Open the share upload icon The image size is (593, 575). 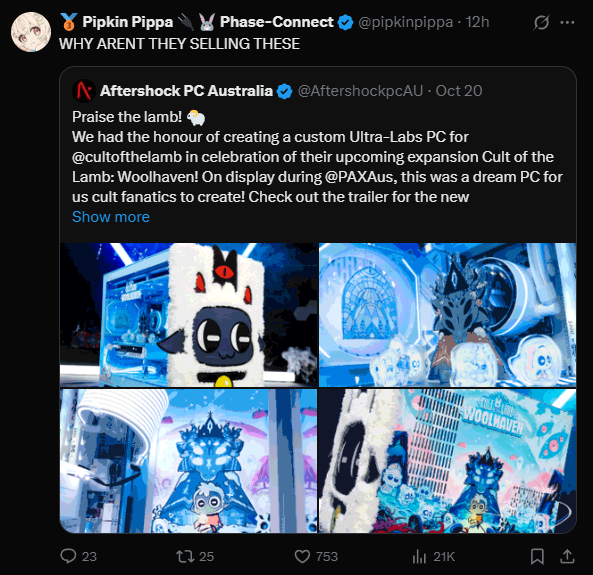(567, 556)
